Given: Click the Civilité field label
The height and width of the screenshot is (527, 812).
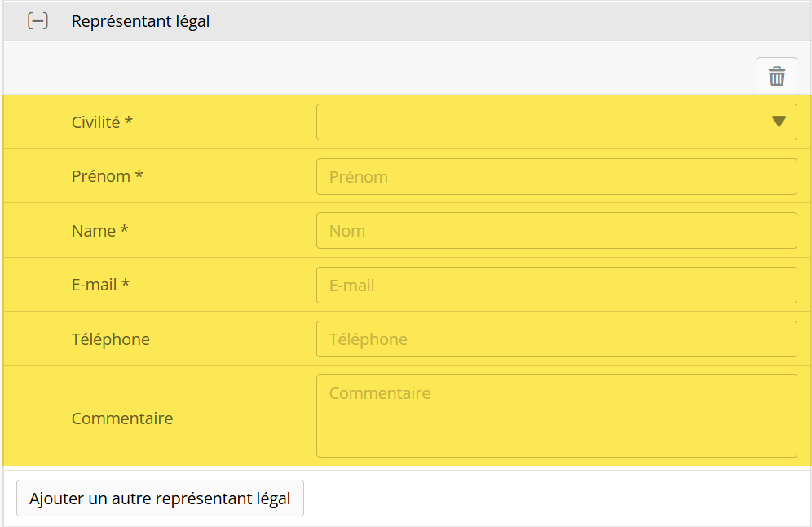Looking at the screenshot, I should point(96,122).
